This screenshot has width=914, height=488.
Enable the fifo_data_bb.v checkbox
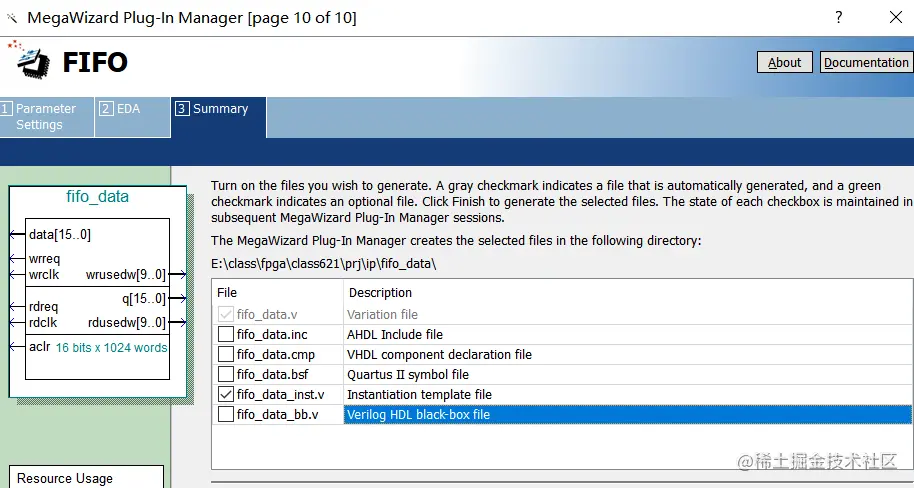(226, 415)
